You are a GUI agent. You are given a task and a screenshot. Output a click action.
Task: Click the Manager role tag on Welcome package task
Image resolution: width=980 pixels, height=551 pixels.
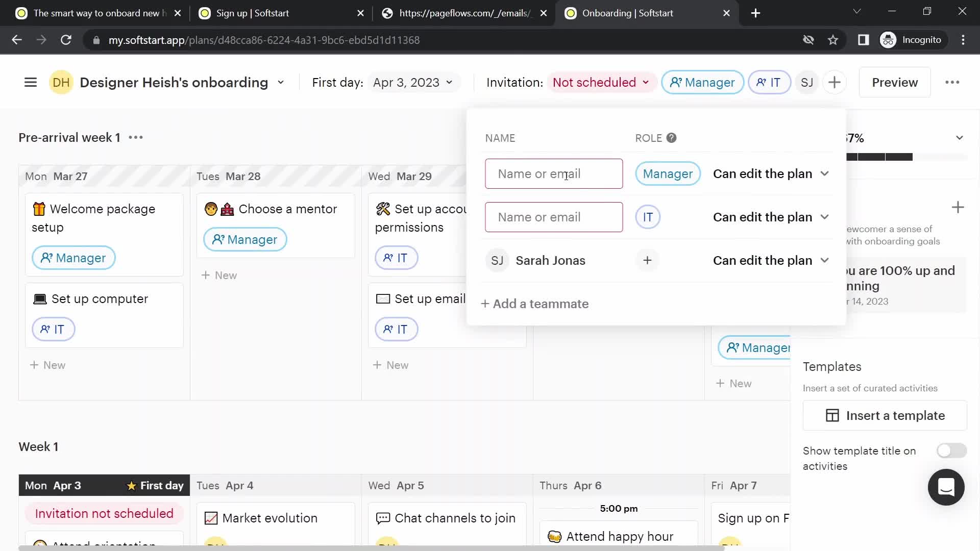[72, 258]
